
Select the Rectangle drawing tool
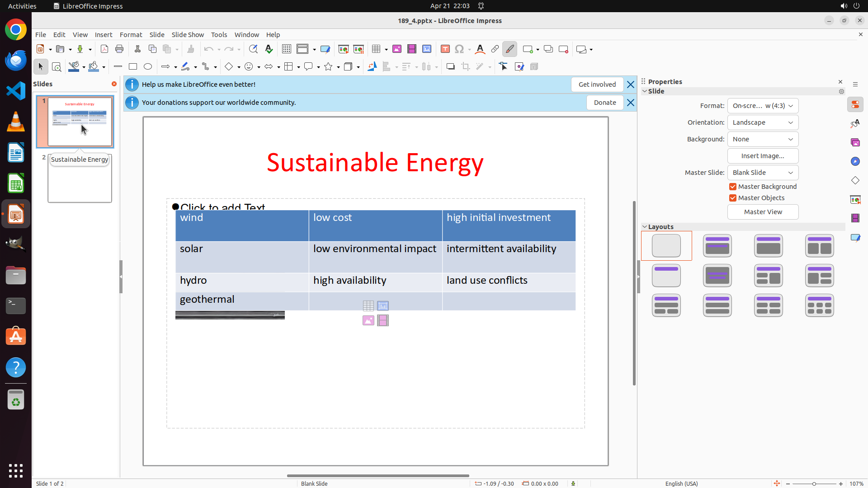point(133,67)
